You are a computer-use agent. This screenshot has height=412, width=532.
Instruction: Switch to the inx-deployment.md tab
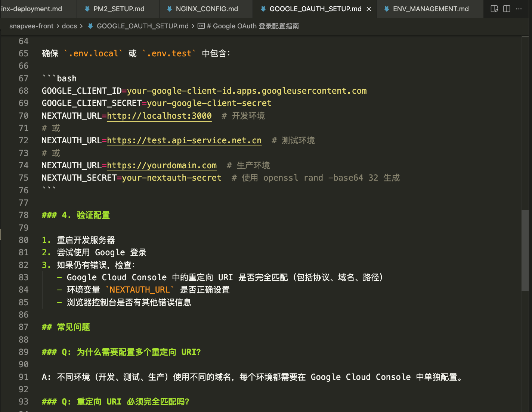pyautogui.click(x=32, y=9)
